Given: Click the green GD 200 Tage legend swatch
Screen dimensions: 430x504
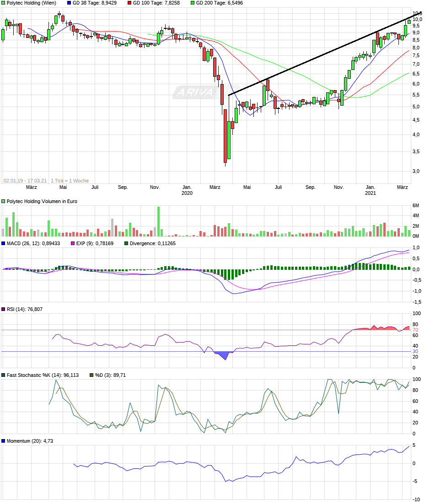Looking at the screenshot, I should tap(192, 3).
